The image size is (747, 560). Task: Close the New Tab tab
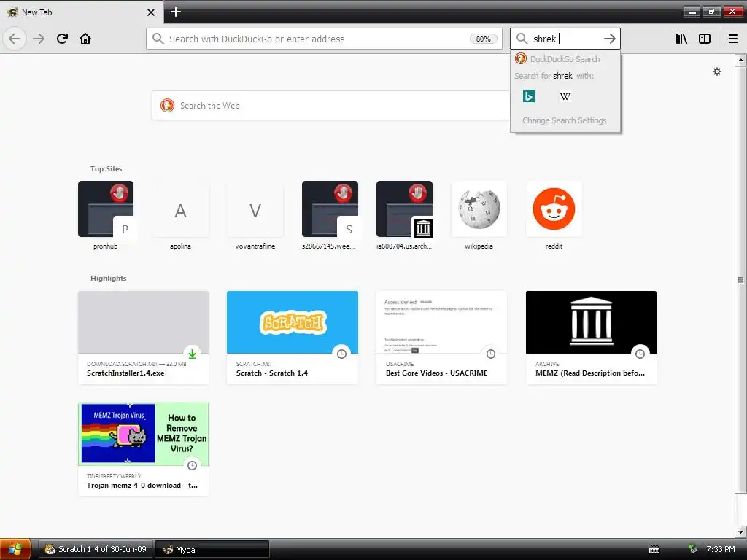coord(151,12)
